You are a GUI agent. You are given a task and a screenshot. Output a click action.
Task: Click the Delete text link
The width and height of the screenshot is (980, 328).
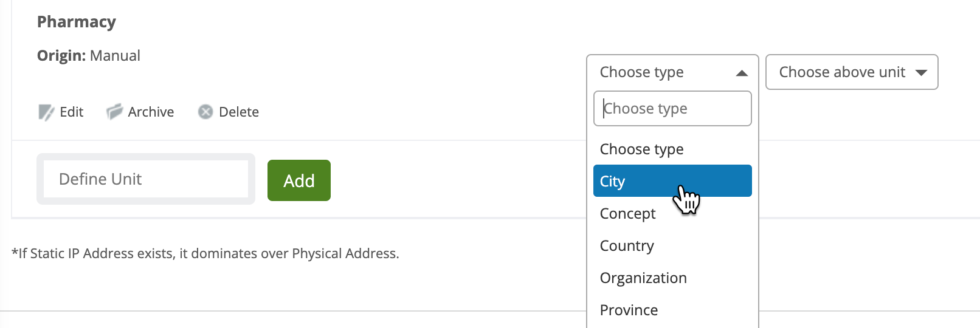pos(239,112)
